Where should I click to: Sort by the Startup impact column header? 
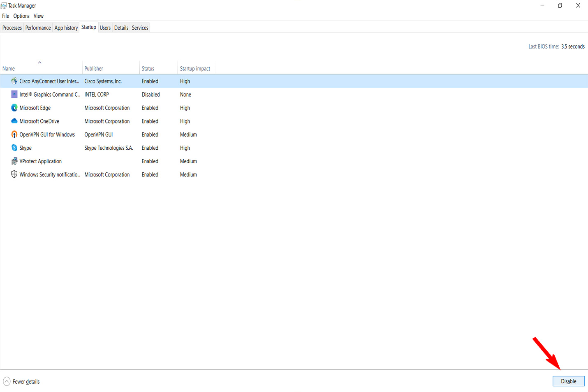(x=197, y=68)
